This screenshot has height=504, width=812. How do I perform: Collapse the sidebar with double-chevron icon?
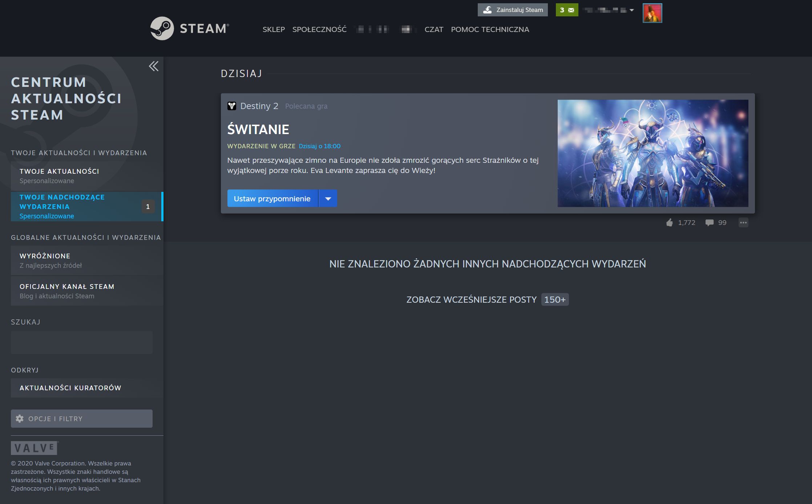tap(154, 66)
